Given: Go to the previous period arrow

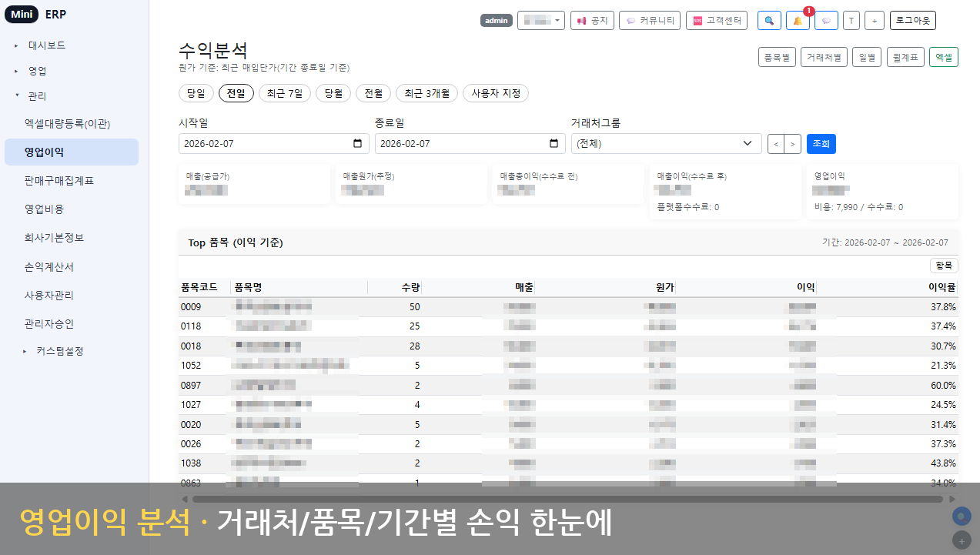Looking at the screenshot, I should pos(776,144).
